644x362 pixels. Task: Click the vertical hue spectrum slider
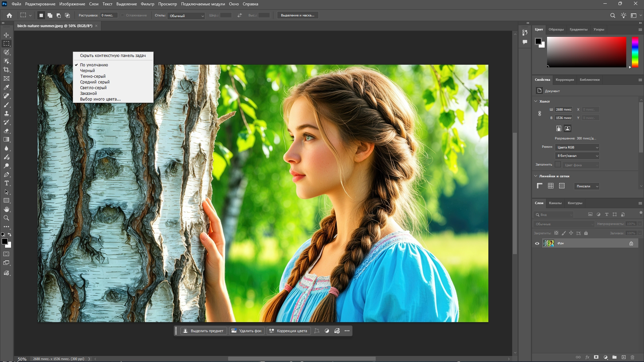(635, 52)
